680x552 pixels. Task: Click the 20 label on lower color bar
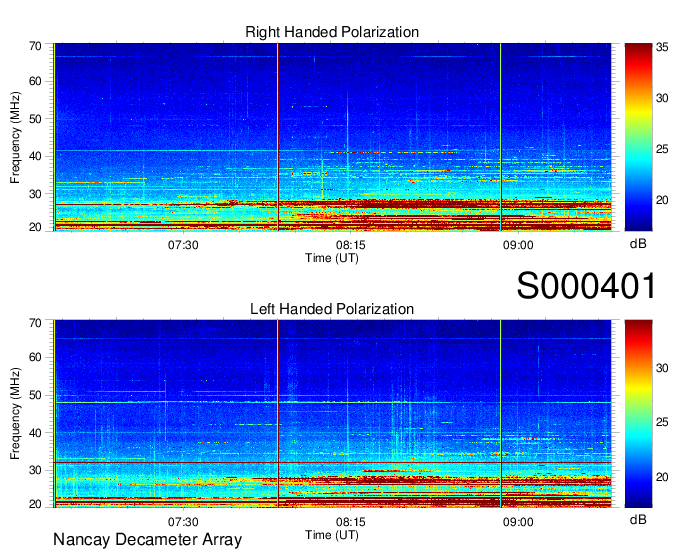click(662, 477)
